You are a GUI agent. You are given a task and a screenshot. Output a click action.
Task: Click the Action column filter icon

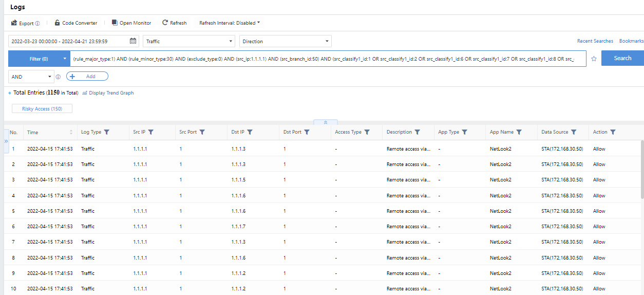point(613,132)
